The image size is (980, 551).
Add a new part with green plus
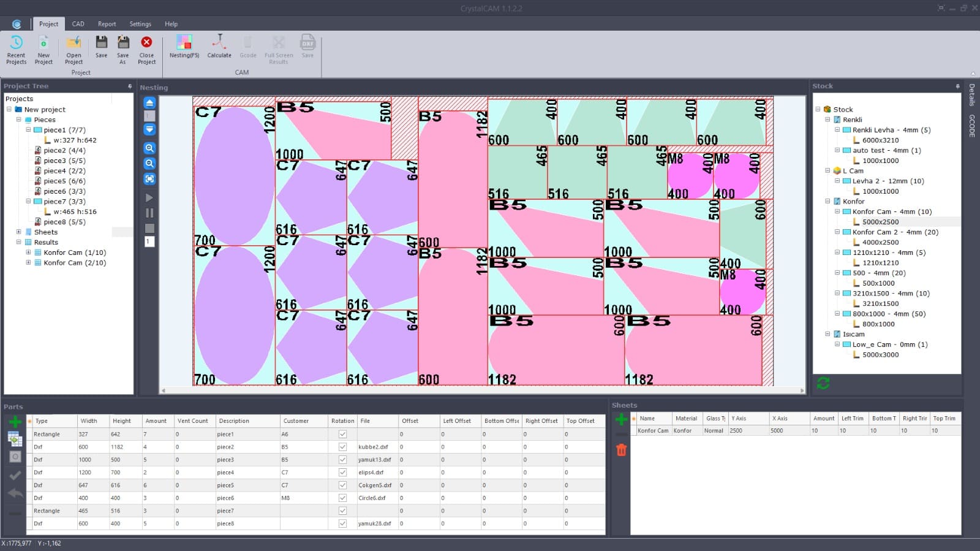tap(15, 422)
